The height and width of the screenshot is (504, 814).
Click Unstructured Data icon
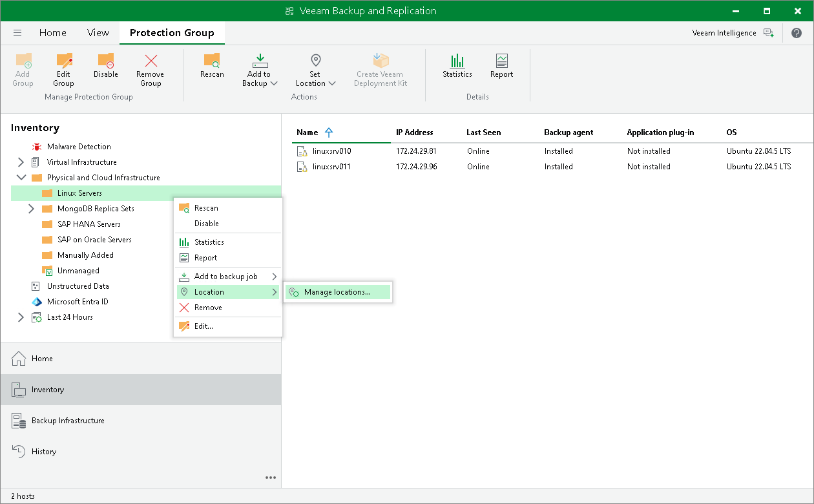click(x=36, y=286)
